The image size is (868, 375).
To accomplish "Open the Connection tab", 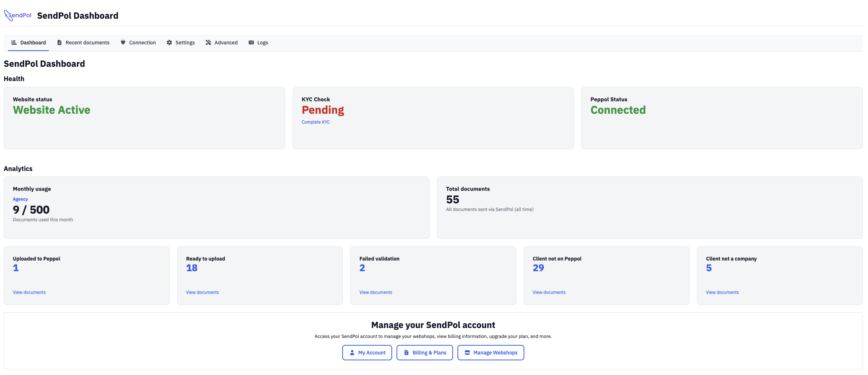I will pyautogui.click(x=138, y=43).
